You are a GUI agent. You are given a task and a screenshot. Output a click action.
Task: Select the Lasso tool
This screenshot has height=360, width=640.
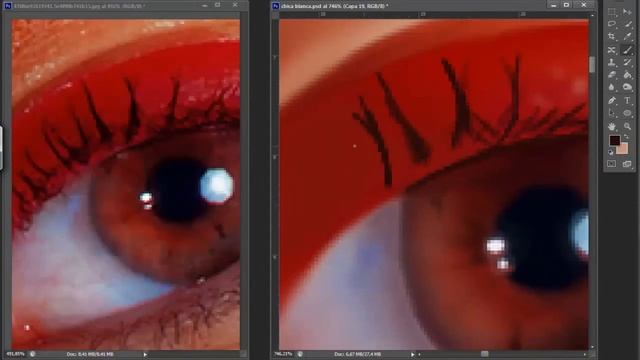click(x=611, y=24)
